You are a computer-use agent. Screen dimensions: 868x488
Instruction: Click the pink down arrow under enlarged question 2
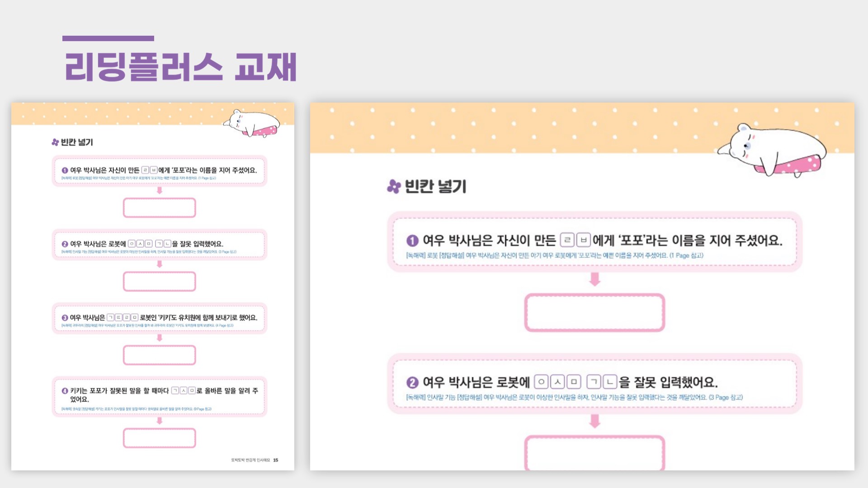(594, 421)
